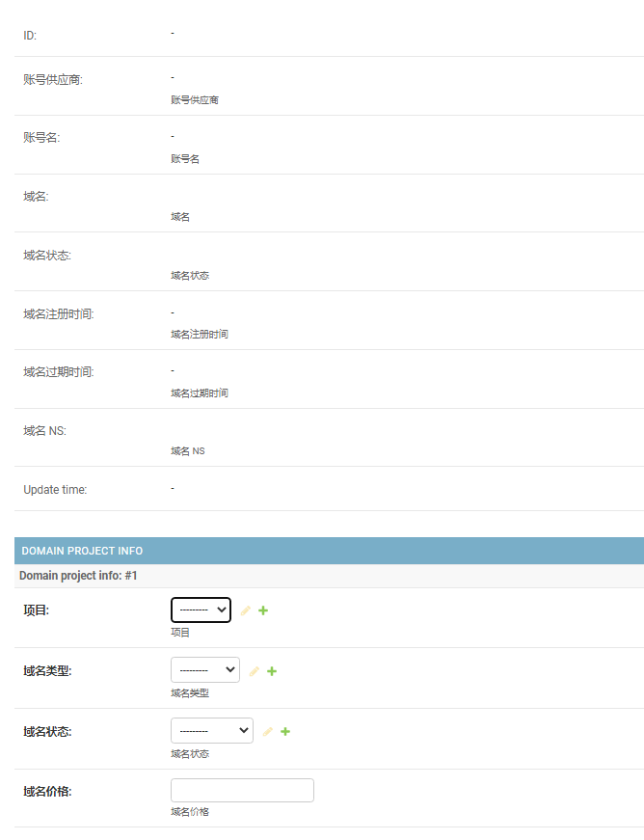Click the ID: label at the top
The height and width of the screenshot is (840, 644).
coord(30,36)
